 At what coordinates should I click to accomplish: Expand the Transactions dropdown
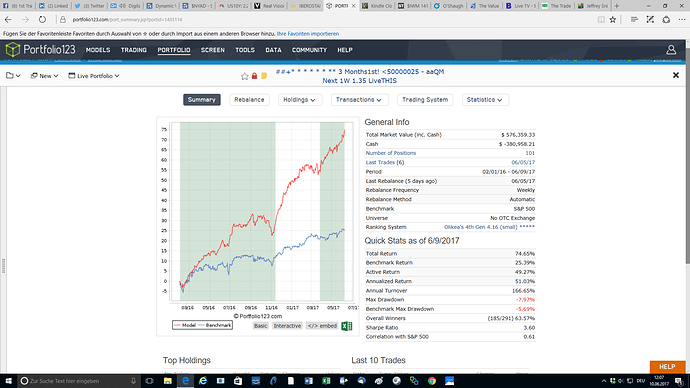359,100
